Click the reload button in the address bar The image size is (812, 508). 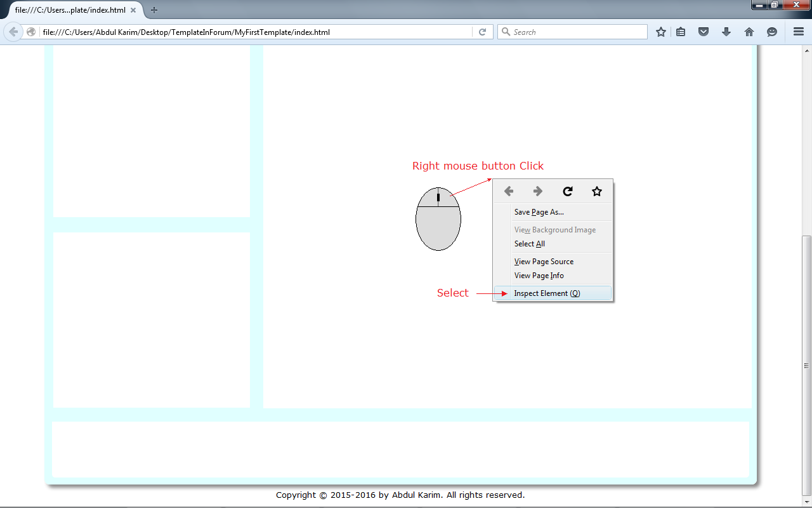coord(482,32)
